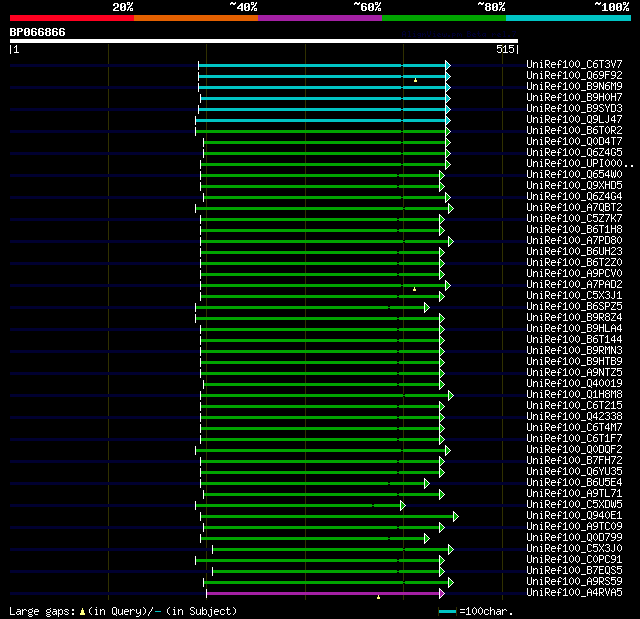Click the arrowhead of the UniRef100_C6T3V7 alignment

click(x=447, y=65)
